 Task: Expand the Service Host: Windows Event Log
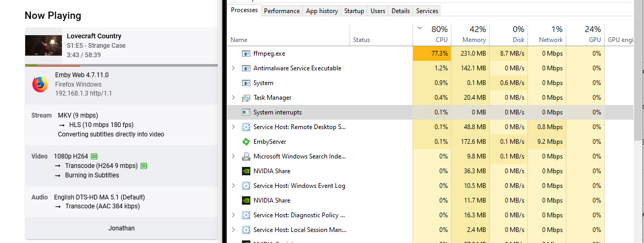234,186
